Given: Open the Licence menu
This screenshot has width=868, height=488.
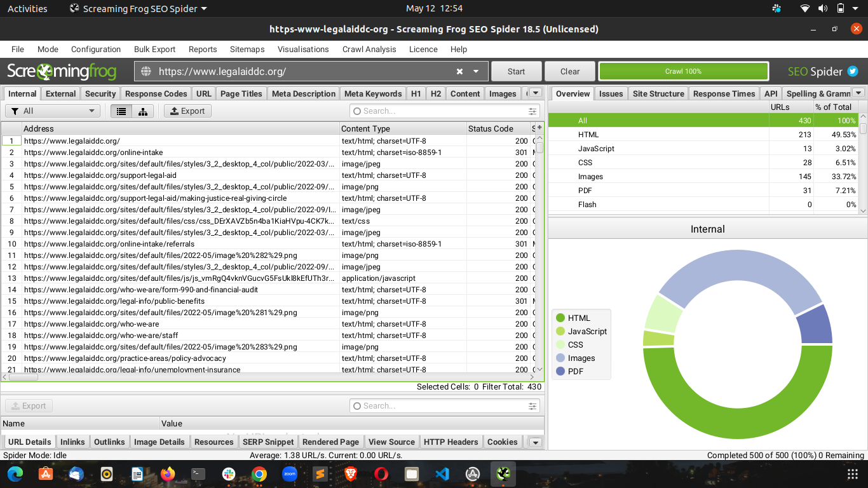Looking at the screenshot, I should click(x=423, y=49).
